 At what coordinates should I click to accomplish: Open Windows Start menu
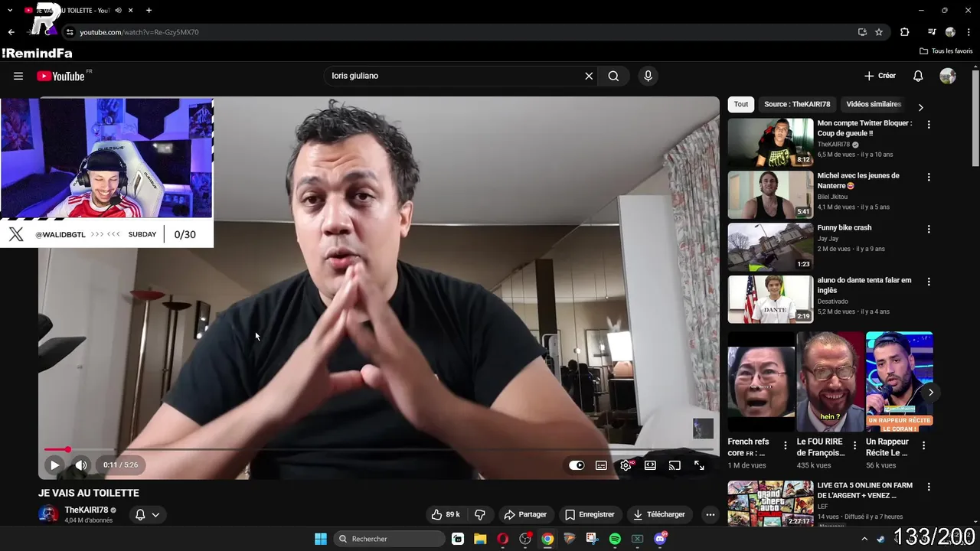click(321, 539)
